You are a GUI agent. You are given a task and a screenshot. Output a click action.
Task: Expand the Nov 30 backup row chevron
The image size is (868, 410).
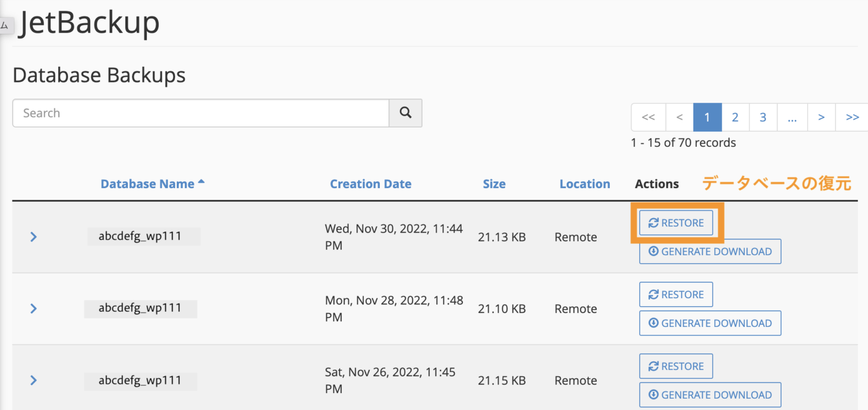(33, 237)
